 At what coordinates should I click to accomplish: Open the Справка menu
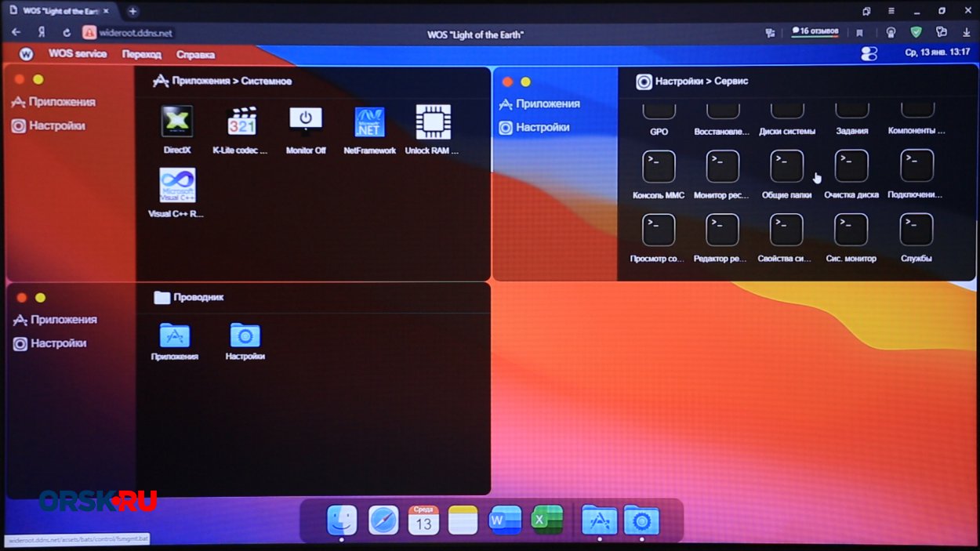[x=195, y=54]
